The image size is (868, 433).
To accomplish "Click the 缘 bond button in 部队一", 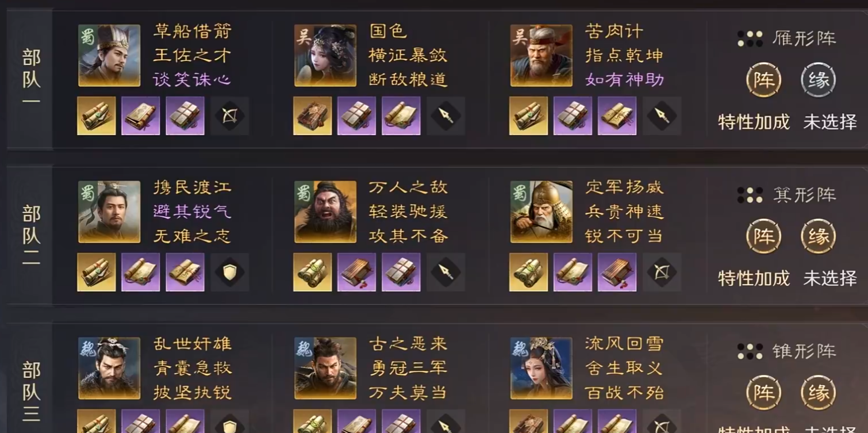I will coord(819,80).
